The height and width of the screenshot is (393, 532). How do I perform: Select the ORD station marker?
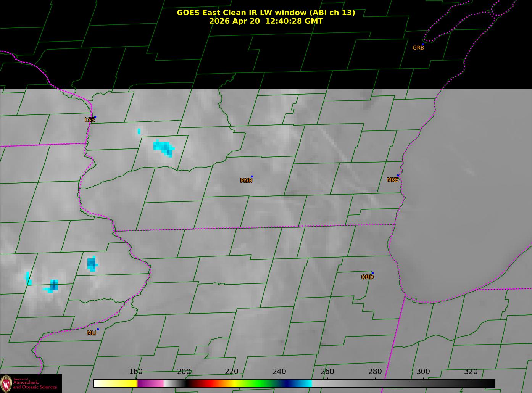pyautogui.click(x=372, y=273)
